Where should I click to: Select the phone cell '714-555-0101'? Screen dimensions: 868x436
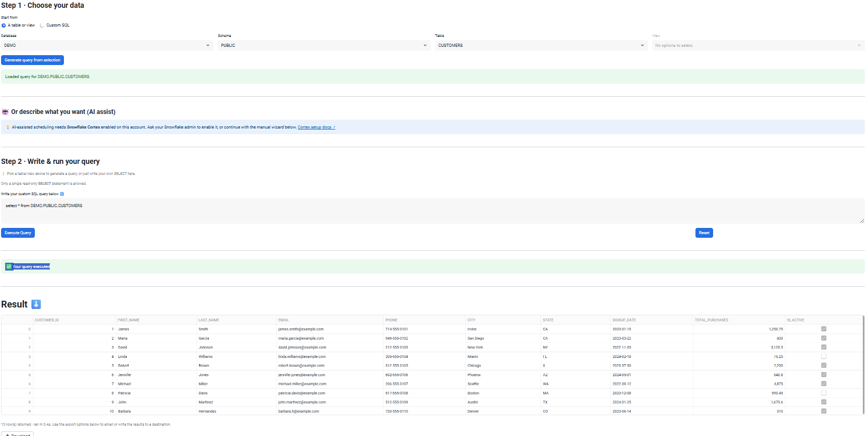(425, 329)
